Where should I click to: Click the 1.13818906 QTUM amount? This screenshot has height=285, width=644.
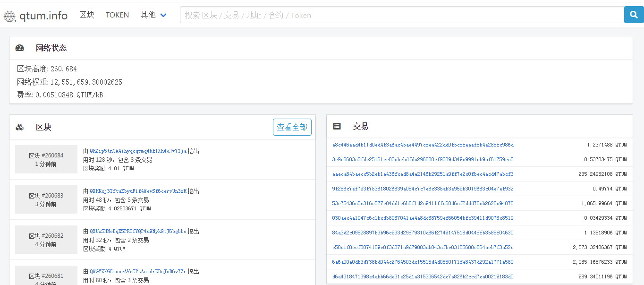click(x=605, y=233)
